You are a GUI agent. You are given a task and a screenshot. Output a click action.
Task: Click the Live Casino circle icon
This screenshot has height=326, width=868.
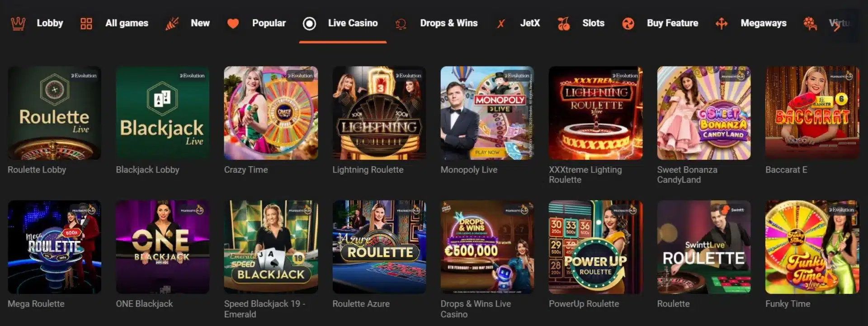309,24
